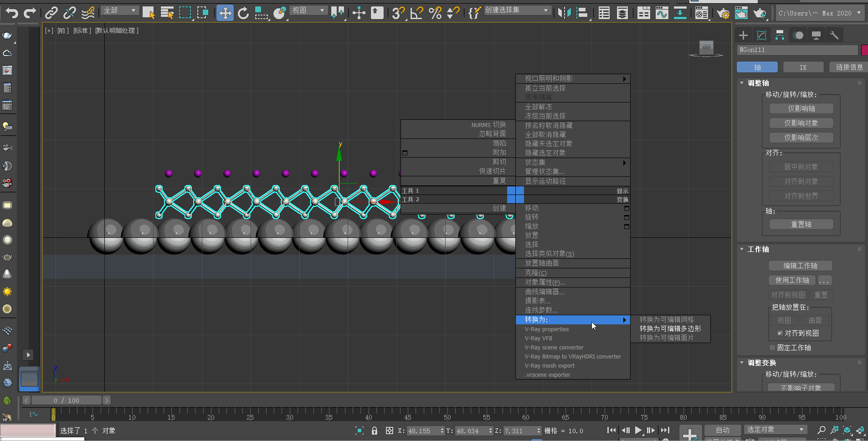Screen dimensions: 868x441
Task: Open the Rendered Frame Window icon
Action: pyautogui.click(x=741, y=13)
